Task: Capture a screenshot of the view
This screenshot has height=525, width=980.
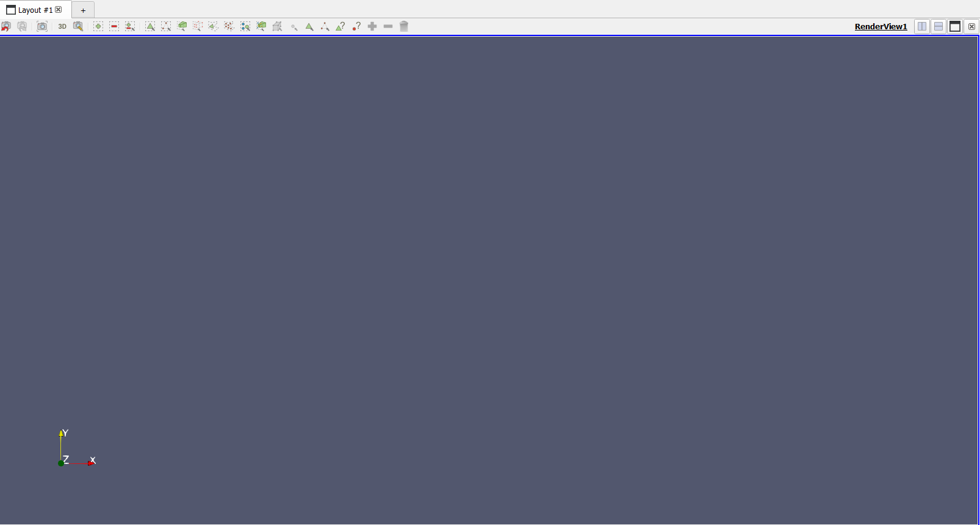Action: pos(42,26)
